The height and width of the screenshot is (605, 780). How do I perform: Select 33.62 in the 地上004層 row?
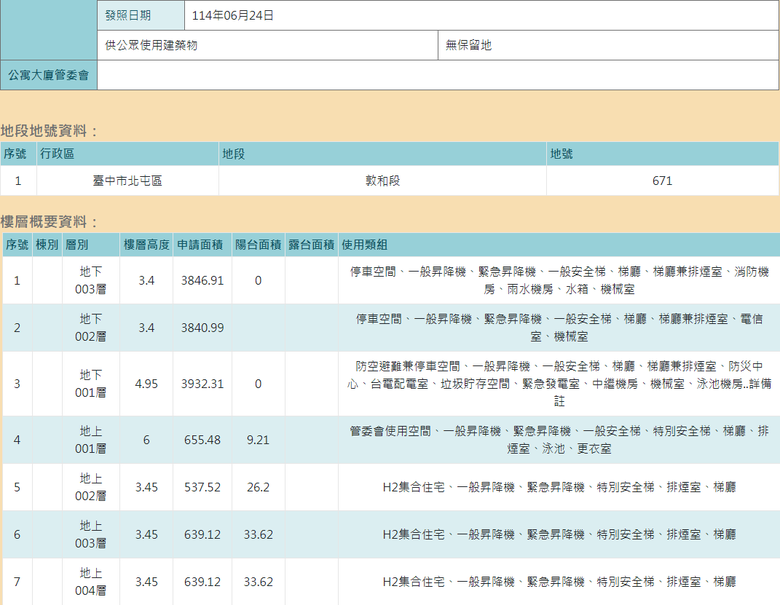pos(258,582)
